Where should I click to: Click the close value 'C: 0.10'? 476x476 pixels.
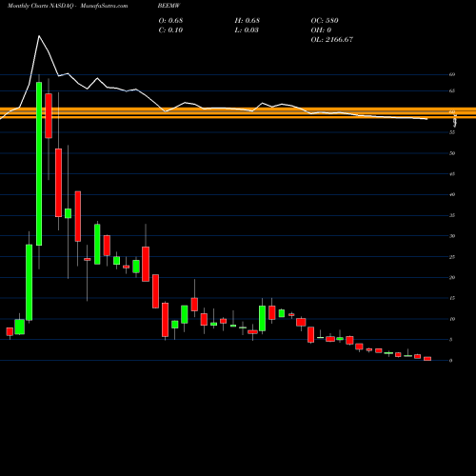coord(170,30)
